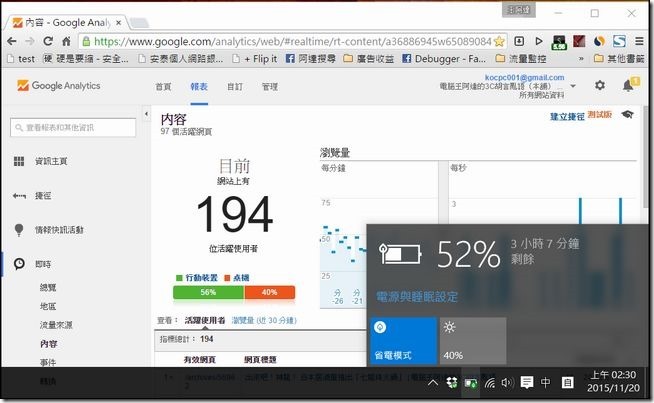The image size is (654, 403).
Task: Click the blue S extension icon
Action: [619, 41]
